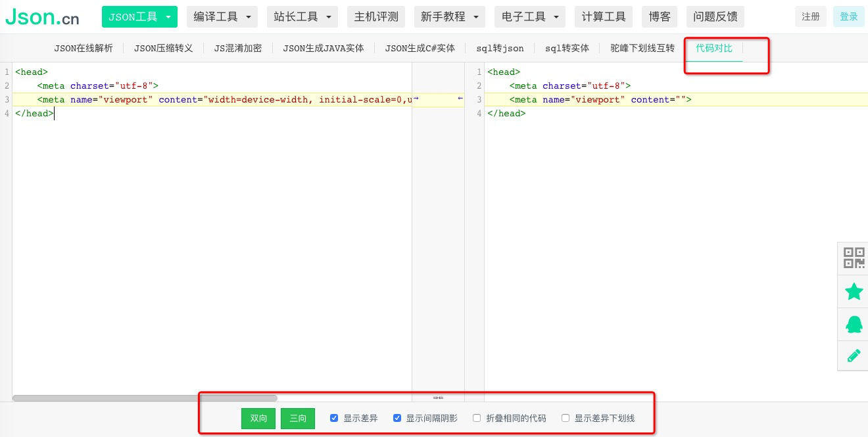Switch to sql转实体 tab
This screenshot has height=437, width=868.
[567, 48]
